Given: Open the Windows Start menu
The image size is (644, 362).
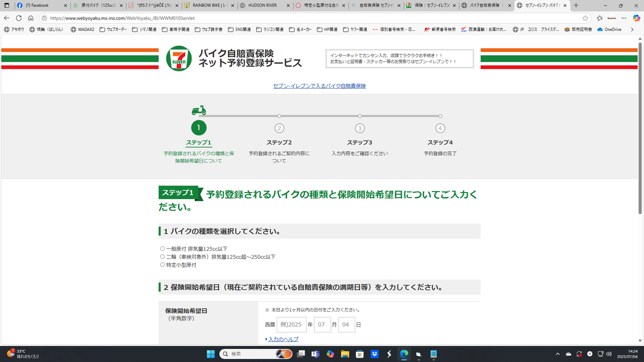Looking at the screenshot, I should pos(211,354).
